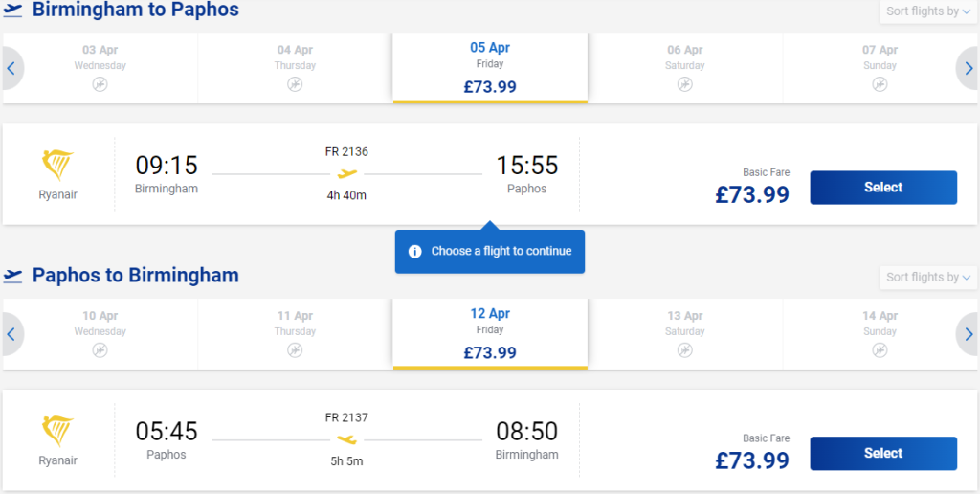Click the no-flight icon under 11 Apr Thursday
The height and width of the screenshot is (494, 980).
[295, 350]
